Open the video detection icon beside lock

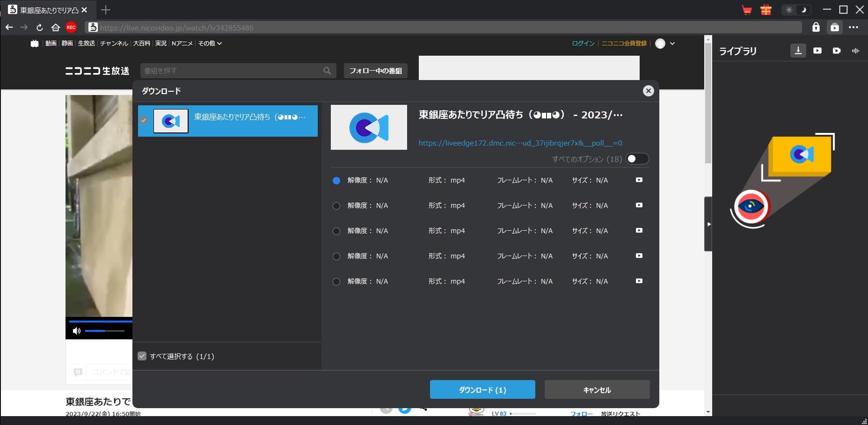point(835,28)
